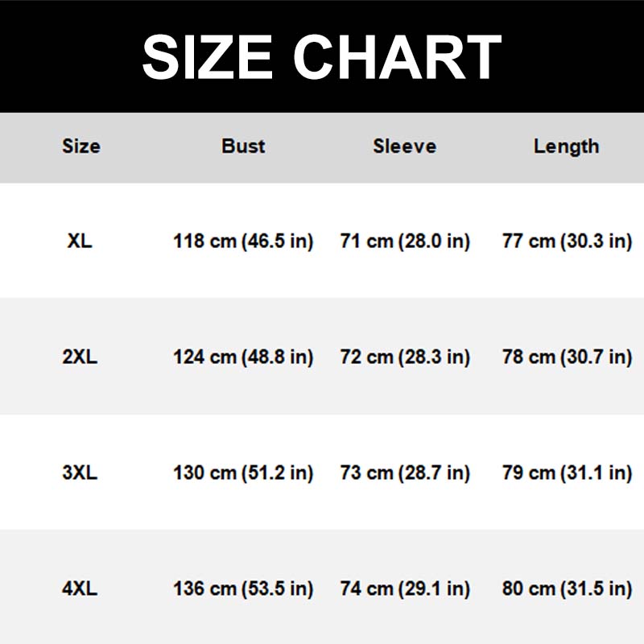Image resolution: width=644 pixels, height=644 pixels.
Task: Click the 4XL length value 80 cm
Action: tap(567, 588)
